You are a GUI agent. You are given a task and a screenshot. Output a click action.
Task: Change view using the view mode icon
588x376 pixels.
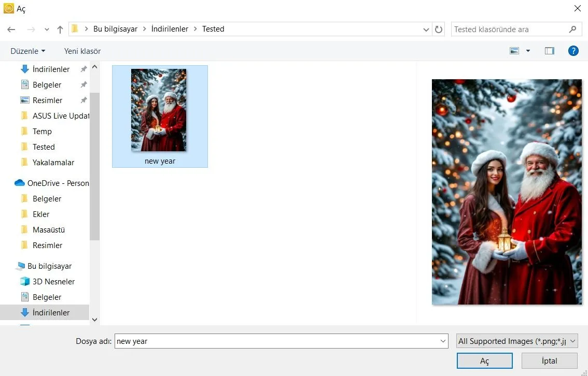[x=514, y=51]
